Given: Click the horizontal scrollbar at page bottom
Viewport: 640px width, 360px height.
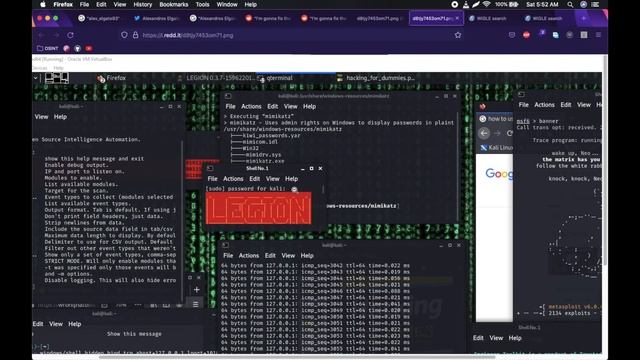Looking at the screenshot, I should coord(297,357).
